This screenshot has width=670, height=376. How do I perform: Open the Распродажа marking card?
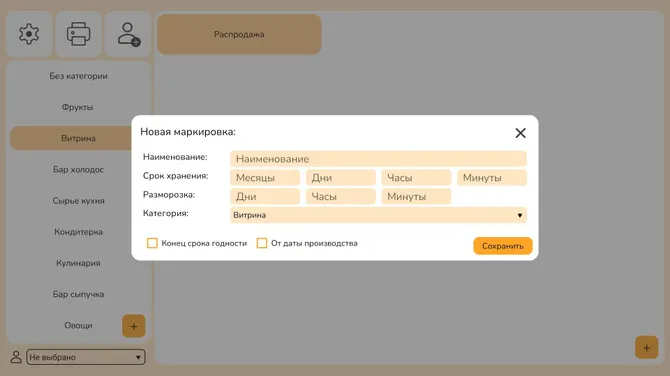point(239,34)
